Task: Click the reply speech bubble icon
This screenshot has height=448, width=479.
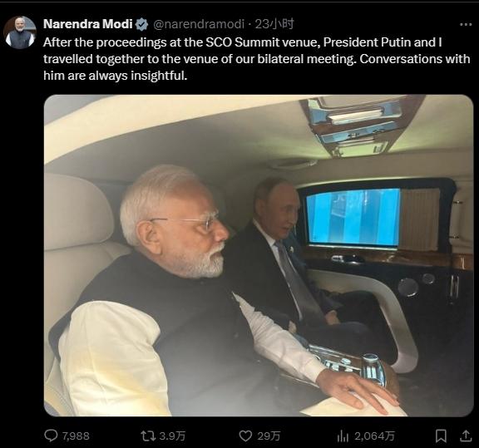Action: click(51, 436)
